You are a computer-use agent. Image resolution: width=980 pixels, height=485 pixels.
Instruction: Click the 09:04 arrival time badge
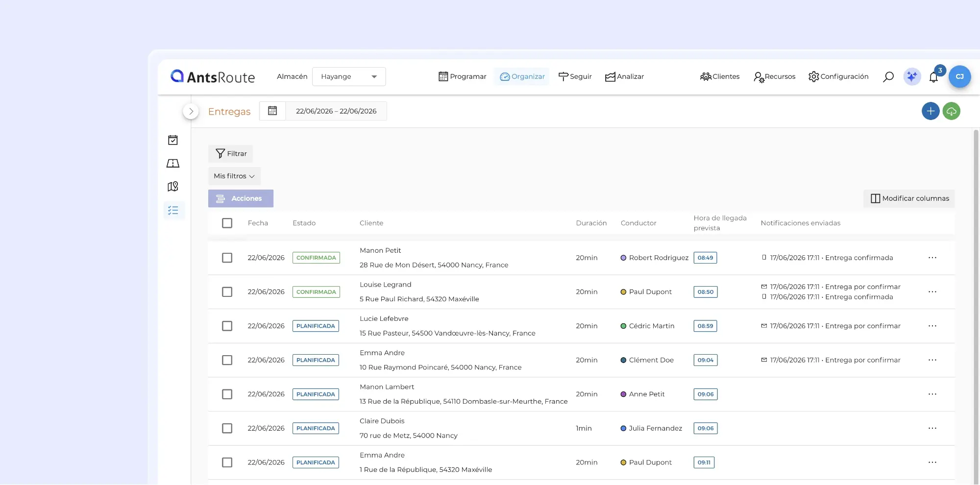point(706,360)
